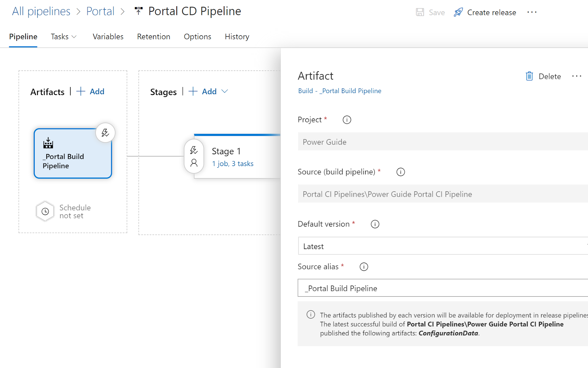Click the info icon next to Default version

pyautogui.click(x=375, y=224)
